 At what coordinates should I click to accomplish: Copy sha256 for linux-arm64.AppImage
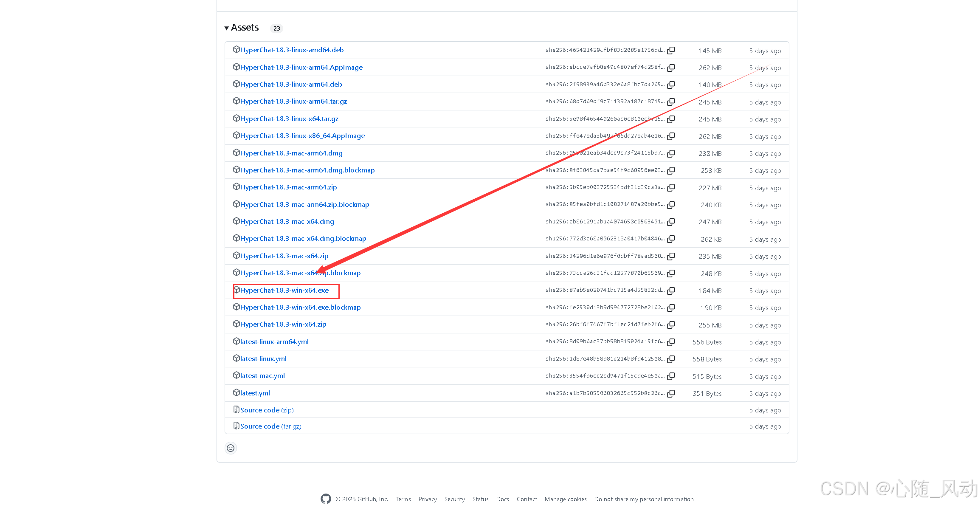671,68
